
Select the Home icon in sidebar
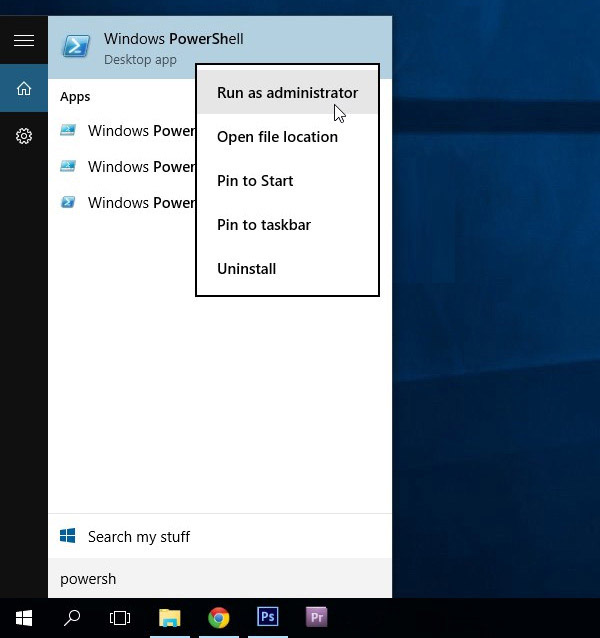(x=24, y=89)
